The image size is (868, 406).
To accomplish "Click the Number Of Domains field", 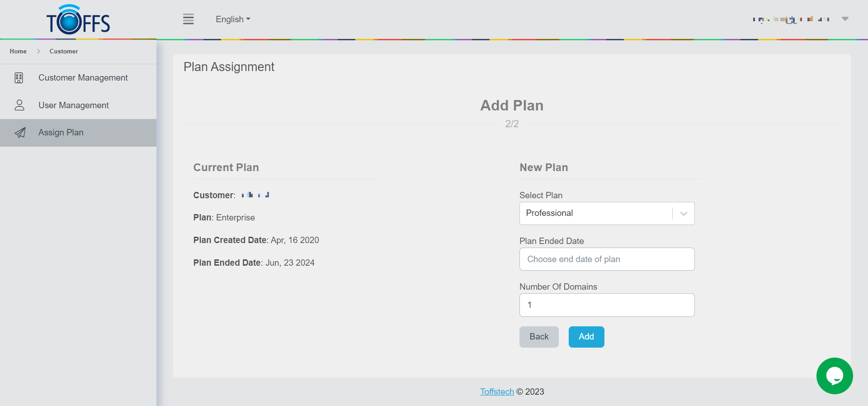I will point(607,305).
